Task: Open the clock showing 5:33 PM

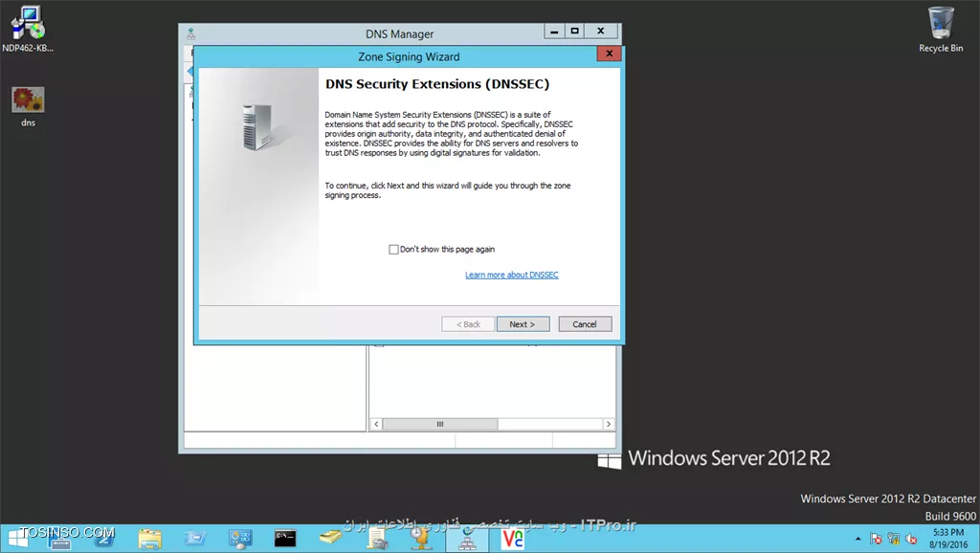Action: [x=948, y=539]
